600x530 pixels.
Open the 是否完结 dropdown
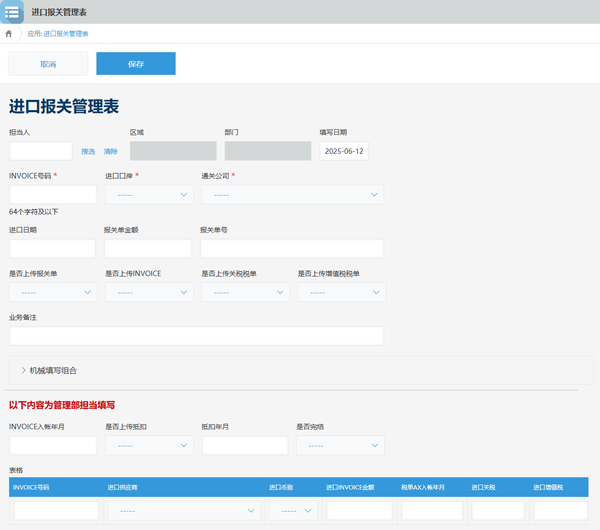[341, 445]
